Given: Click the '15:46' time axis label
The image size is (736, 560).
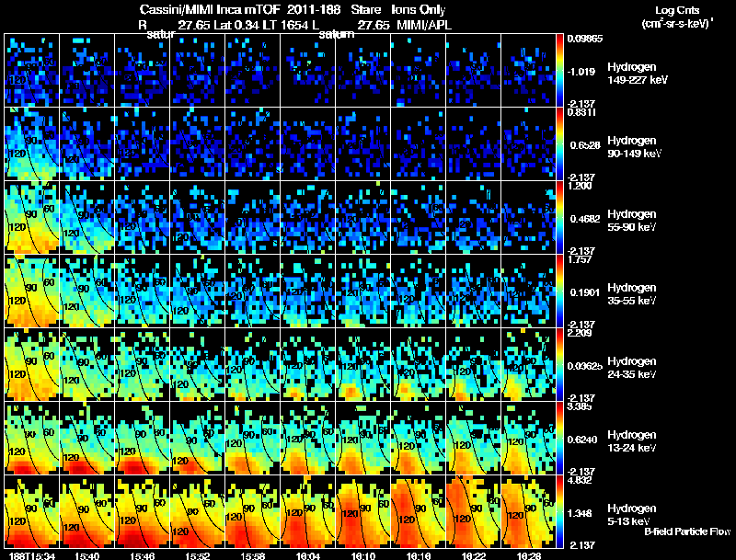Looking at the screenshot, I should pos(143,555).
